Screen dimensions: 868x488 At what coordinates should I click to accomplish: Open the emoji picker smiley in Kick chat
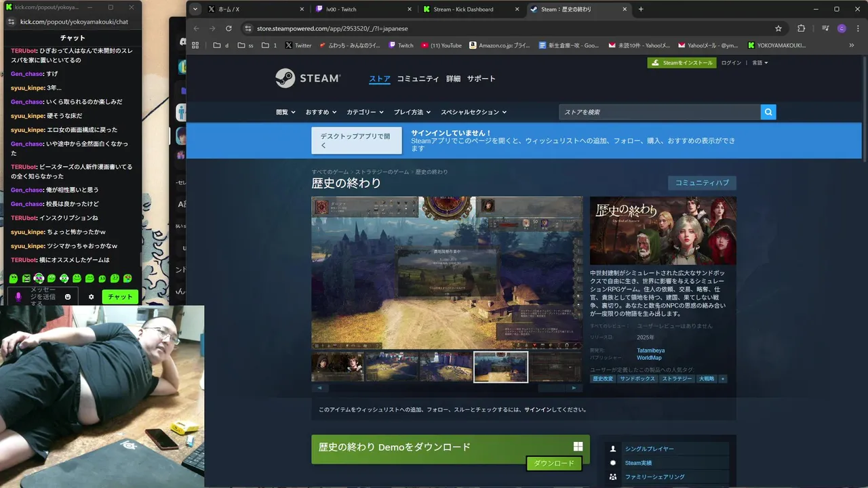[67, 297]
